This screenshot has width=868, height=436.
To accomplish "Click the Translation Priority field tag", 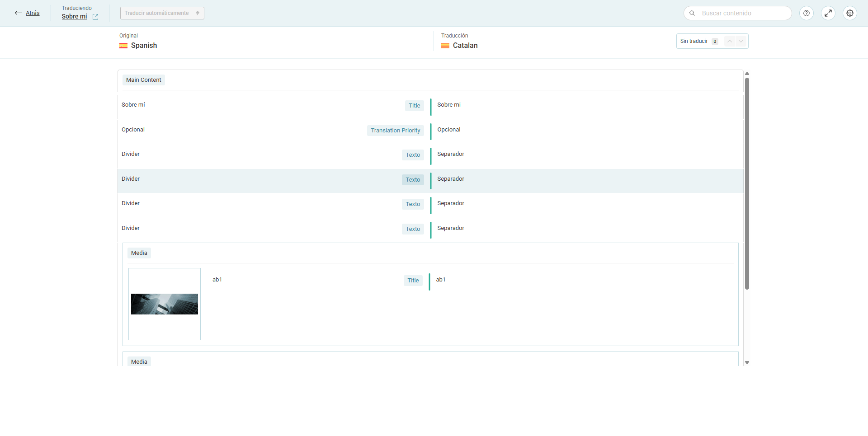I will [395, 131].
